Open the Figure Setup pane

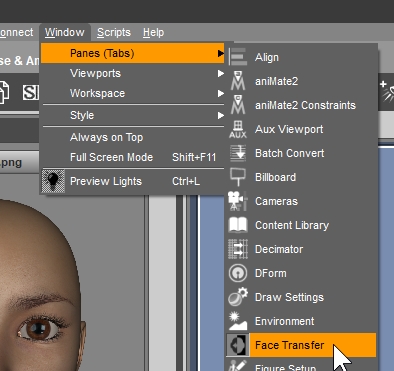[302, 365]
